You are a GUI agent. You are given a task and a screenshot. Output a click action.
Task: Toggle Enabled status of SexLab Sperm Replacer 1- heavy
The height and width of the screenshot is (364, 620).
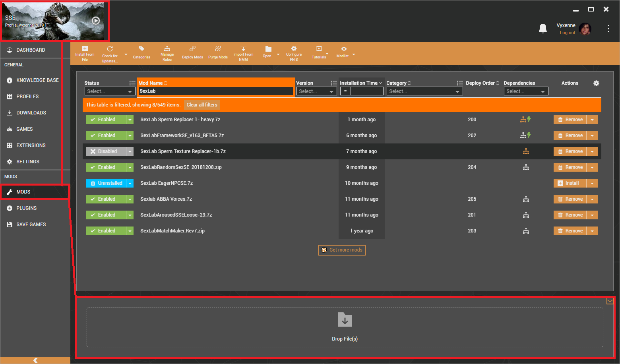point(106,119)
